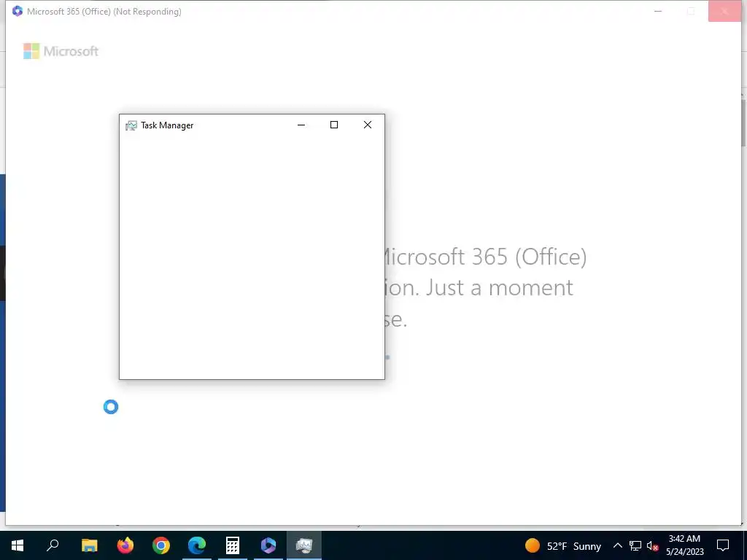
Task: Close the Task Manager window
Action: (368, 125)
